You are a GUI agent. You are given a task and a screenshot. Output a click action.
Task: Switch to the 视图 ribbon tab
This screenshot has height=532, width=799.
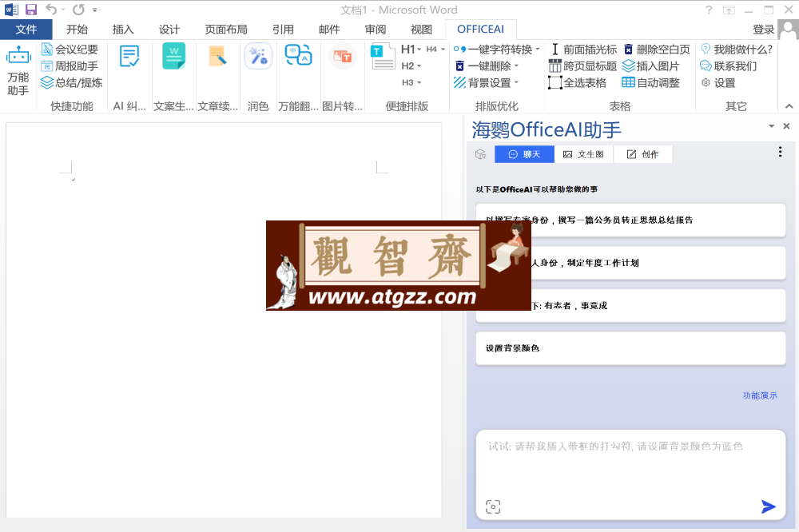tap(421, 30)
